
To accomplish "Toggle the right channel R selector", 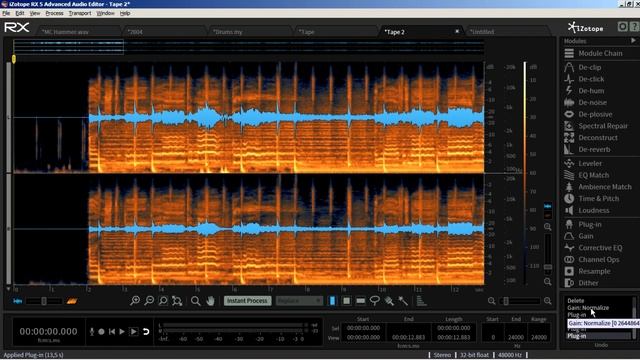I will 9,229.
